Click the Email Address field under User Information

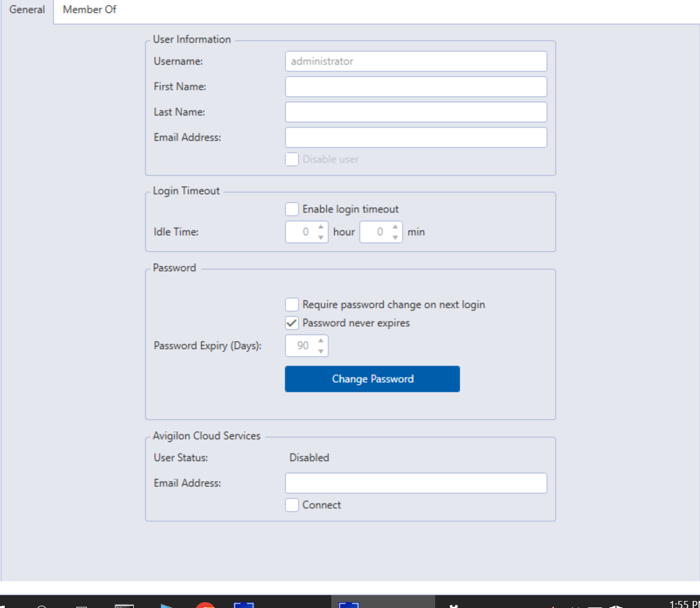(x=415, y=137)
